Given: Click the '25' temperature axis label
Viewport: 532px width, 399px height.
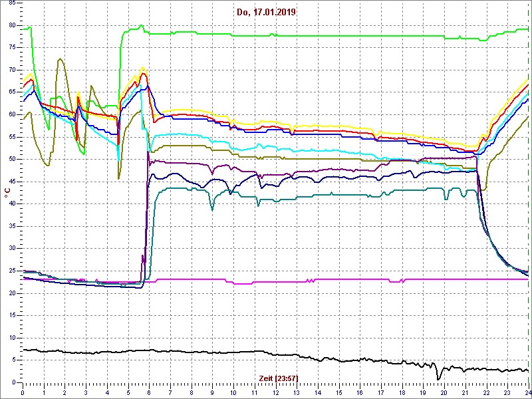Looking at the screenshot, I should click(12, 271).
